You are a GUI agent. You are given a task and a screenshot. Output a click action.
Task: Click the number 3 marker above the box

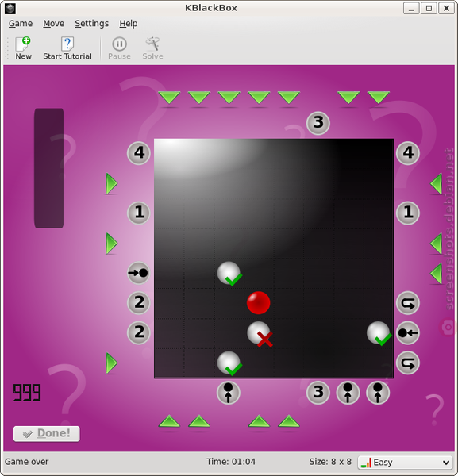(x=318, y=123)
